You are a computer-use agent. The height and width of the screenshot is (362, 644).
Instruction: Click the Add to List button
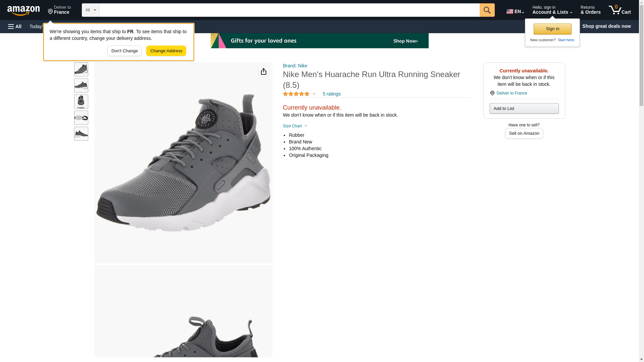(x=524, y=109)
